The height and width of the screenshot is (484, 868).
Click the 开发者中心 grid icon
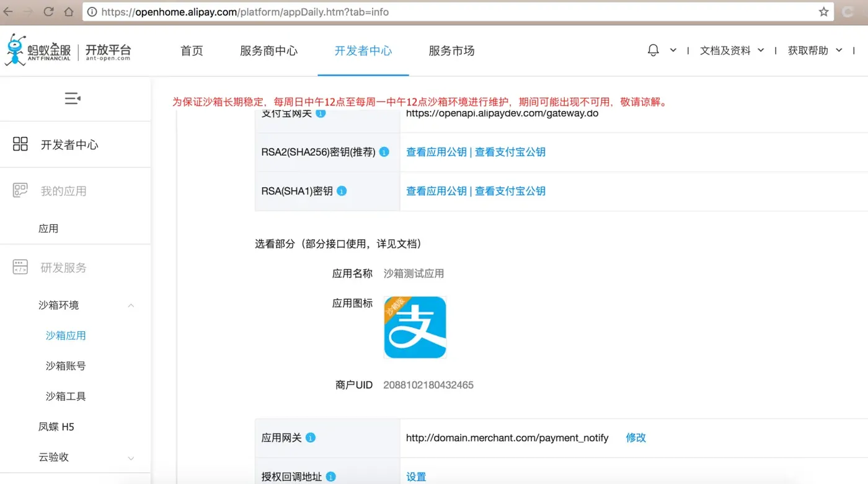click(20, 144)
